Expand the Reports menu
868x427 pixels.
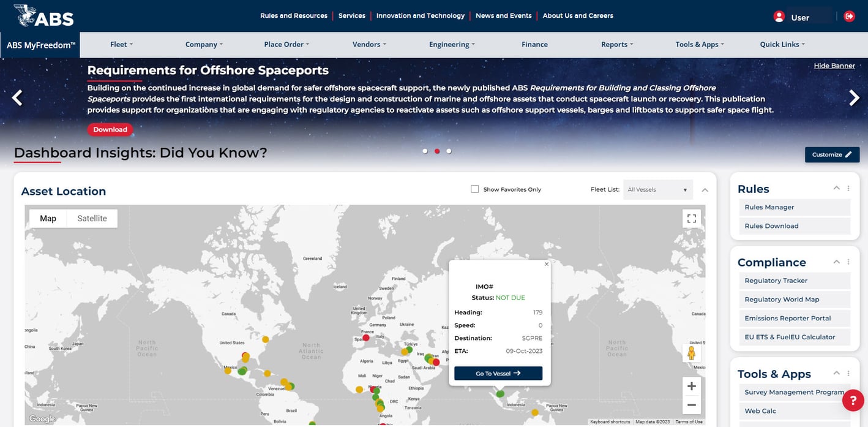[x=617, y=44]
